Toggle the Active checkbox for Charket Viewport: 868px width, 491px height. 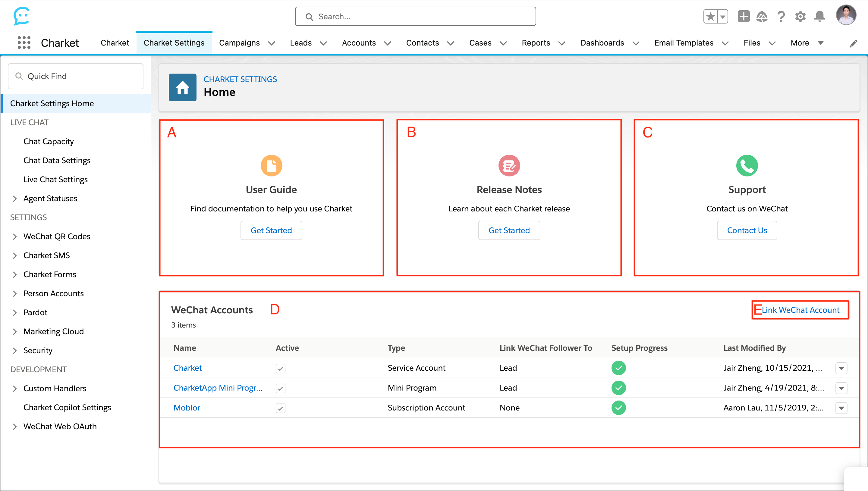pos(280,368)
